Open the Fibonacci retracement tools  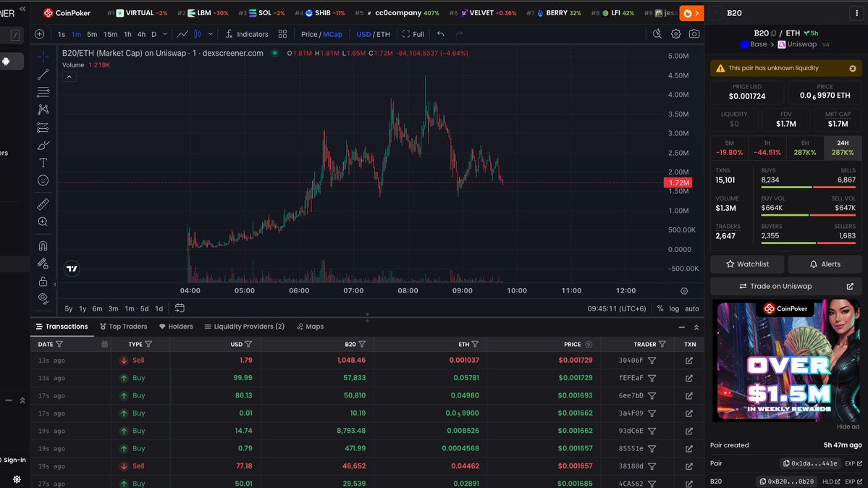[x=43, y=92]
